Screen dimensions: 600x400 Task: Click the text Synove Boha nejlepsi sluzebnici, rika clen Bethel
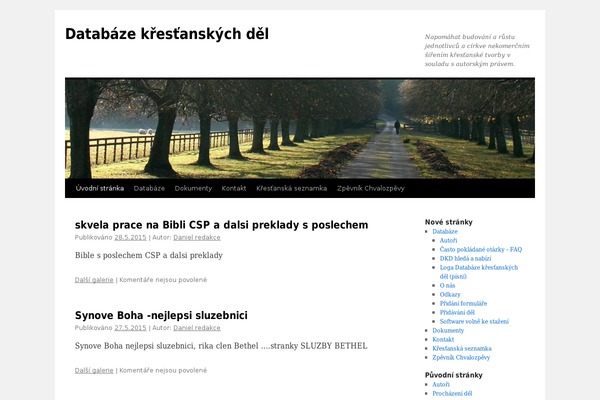pyautogui.click(x=166, y=346)
